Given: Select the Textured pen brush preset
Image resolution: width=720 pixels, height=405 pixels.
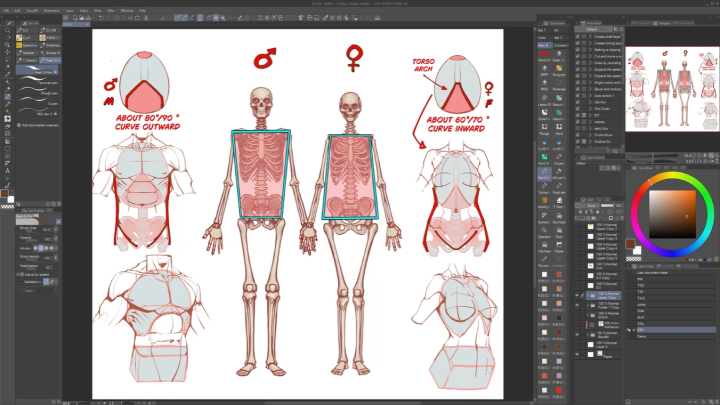Looking at the screenshot, I should coord(38,81).
